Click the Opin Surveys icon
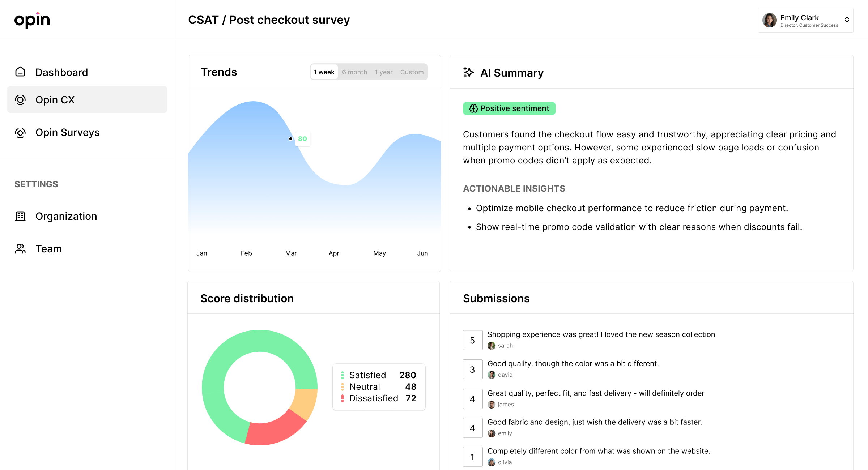The image size is (868, 470). pyautogui.click(x=20, y=133)
